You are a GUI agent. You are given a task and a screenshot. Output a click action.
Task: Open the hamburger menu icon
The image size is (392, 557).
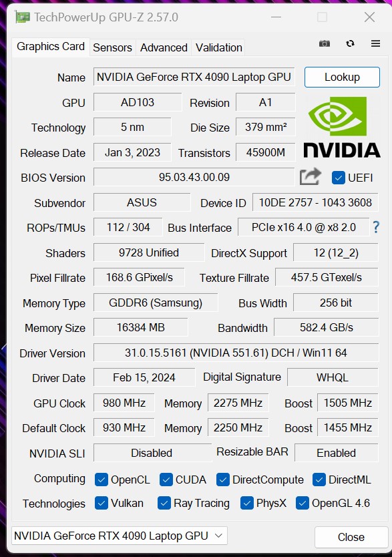375,43
